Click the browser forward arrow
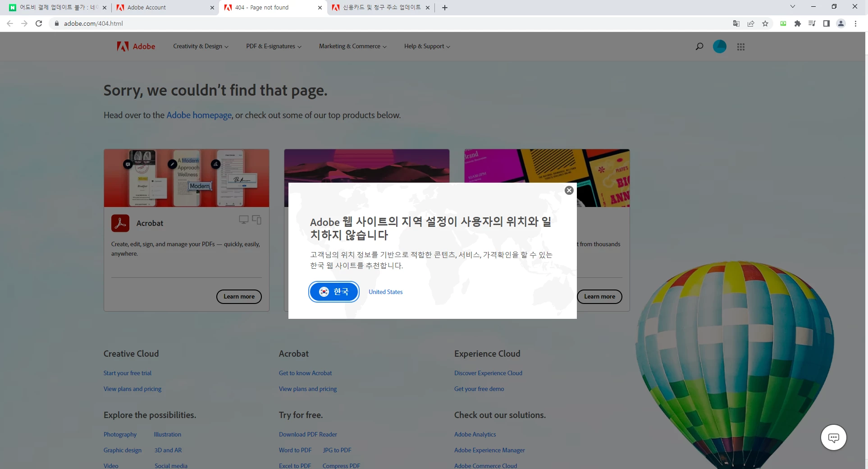The height and width of the screenshot is (469, 868). 24,23
